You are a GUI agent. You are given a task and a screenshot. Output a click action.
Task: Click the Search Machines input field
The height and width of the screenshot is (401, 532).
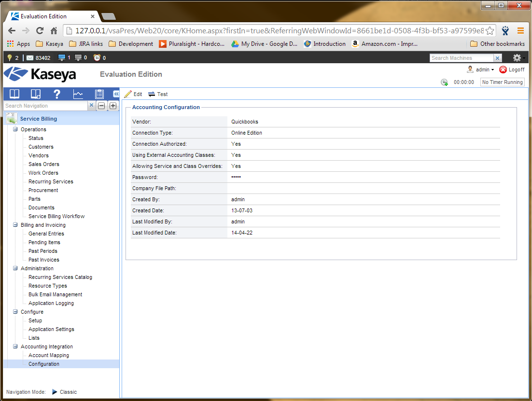point(461,58)
